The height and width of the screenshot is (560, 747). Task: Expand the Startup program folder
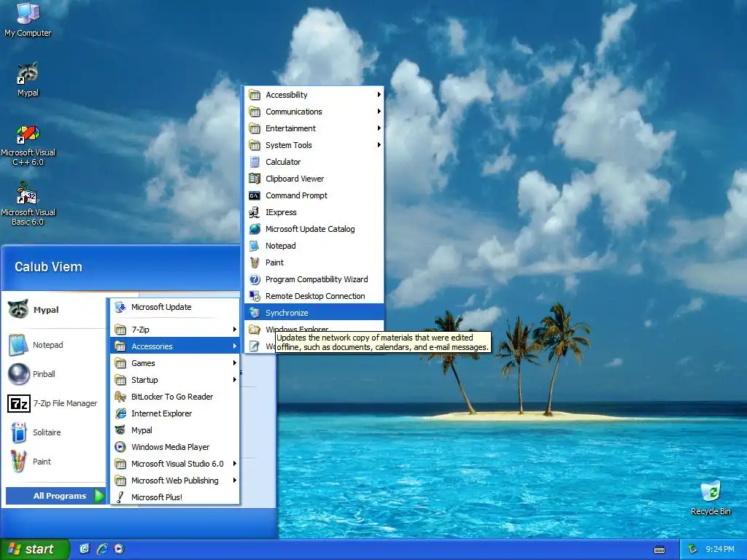click(175, 380)
